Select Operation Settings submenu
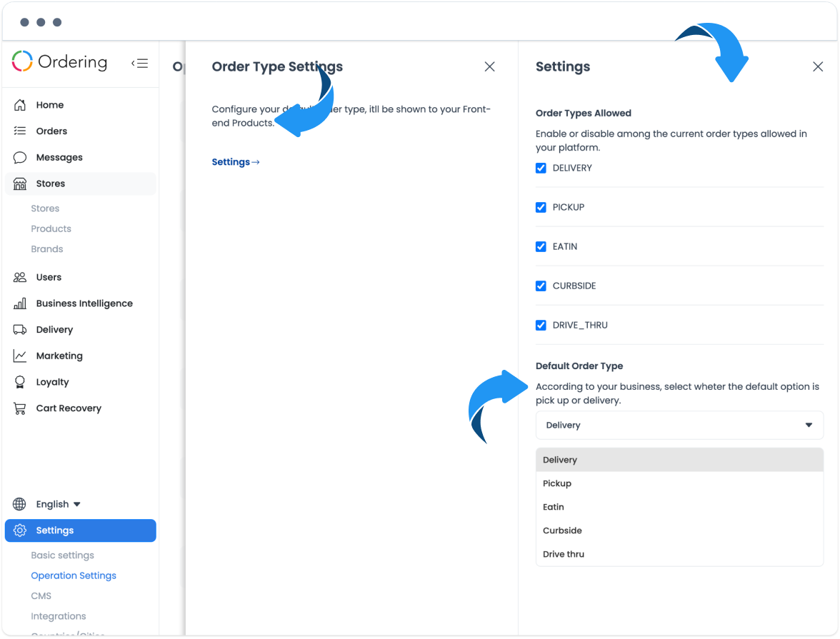This screenshot has height=639, width=840. point(74,575)
